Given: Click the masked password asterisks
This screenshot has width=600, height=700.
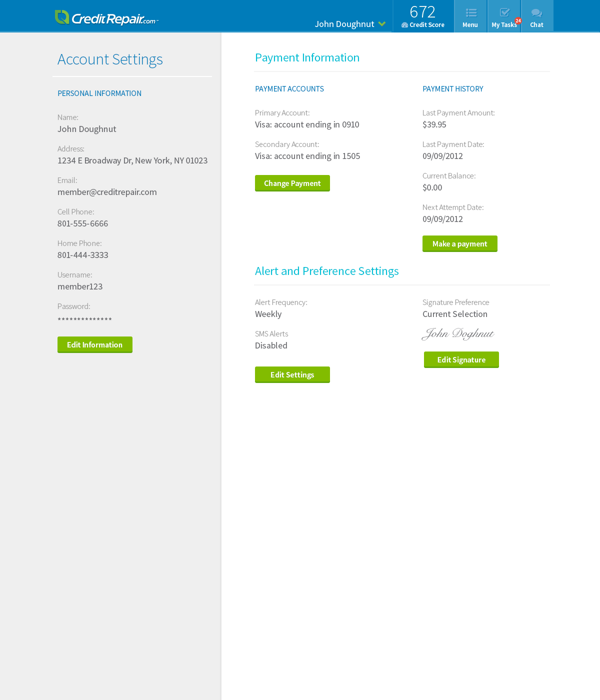Looking at the screenshot, I should pyautogui.click(x=84, y=319).
